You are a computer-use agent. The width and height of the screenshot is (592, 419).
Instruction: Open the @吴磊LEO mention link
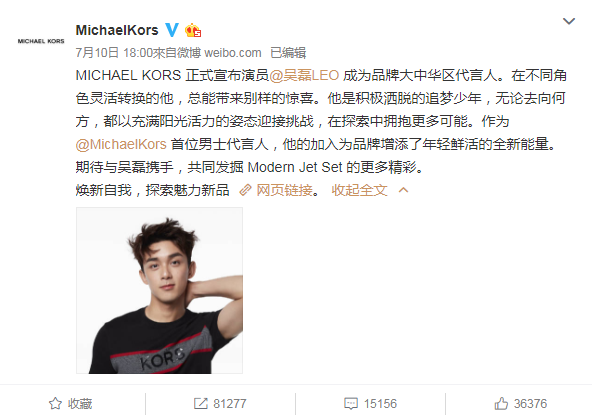[304, 75]
